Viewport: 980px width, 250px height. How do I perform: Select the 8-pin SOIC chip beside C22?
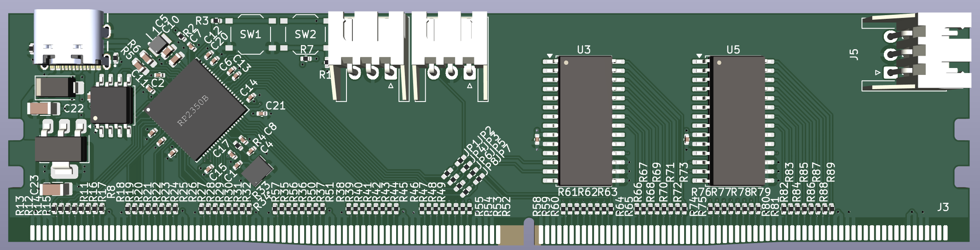[111, 105]
